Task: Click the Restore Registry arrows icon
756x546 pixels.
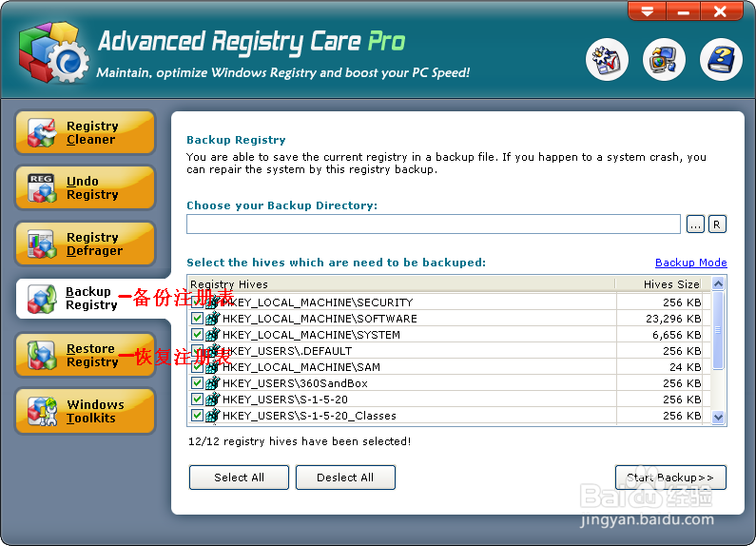Action: (x=42, y=356)
